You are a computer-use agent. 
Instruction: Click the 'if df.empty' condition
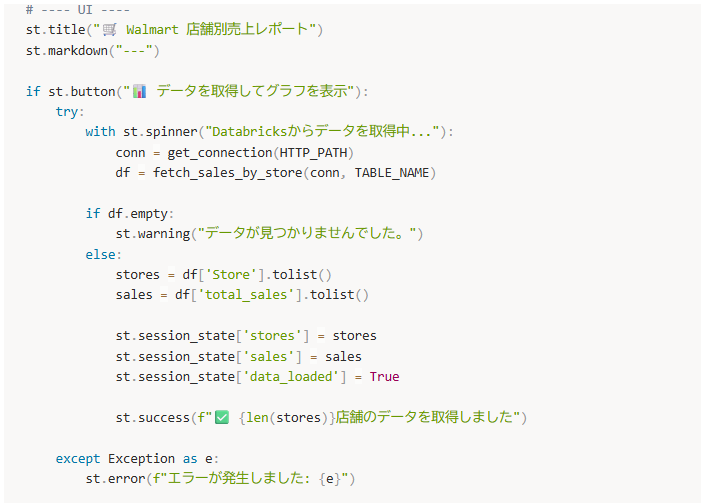(129, 214)
